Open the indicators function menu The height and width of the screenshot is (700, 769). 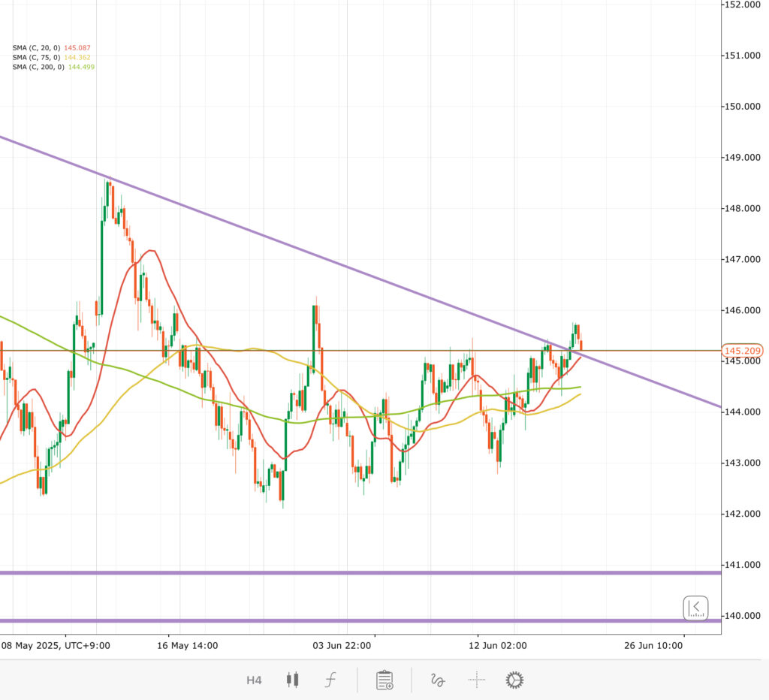pyautogui.click(x=331, y=680)
